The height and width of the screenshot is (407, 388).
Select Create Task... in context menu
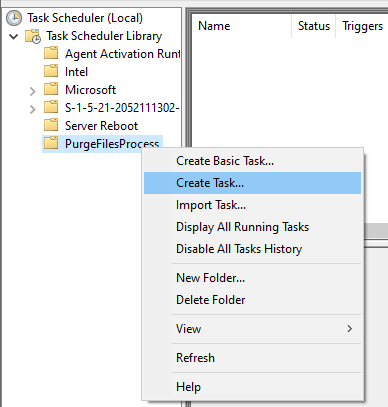coord(252,183)
